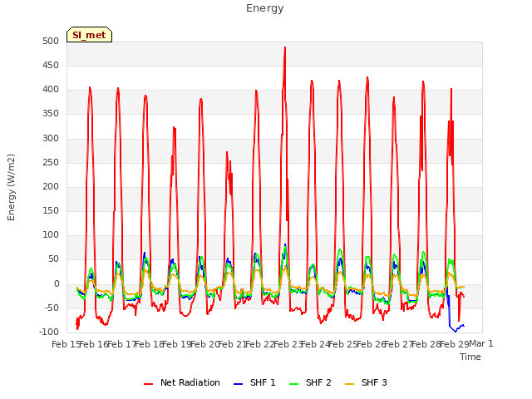Click the 0 y-axis tick label
This screenshot has height=399, width=532.
(57, 284)
